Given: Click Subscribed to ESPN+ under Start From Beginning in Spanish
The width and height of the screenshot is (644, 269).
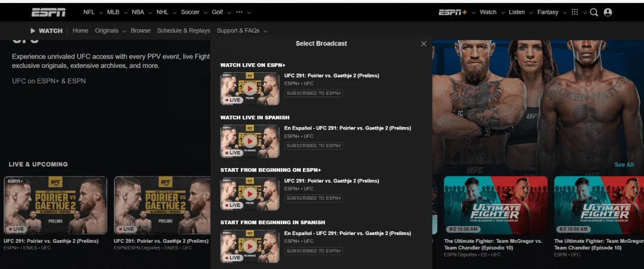Looking at the screenshot, I should click(314, 251).
